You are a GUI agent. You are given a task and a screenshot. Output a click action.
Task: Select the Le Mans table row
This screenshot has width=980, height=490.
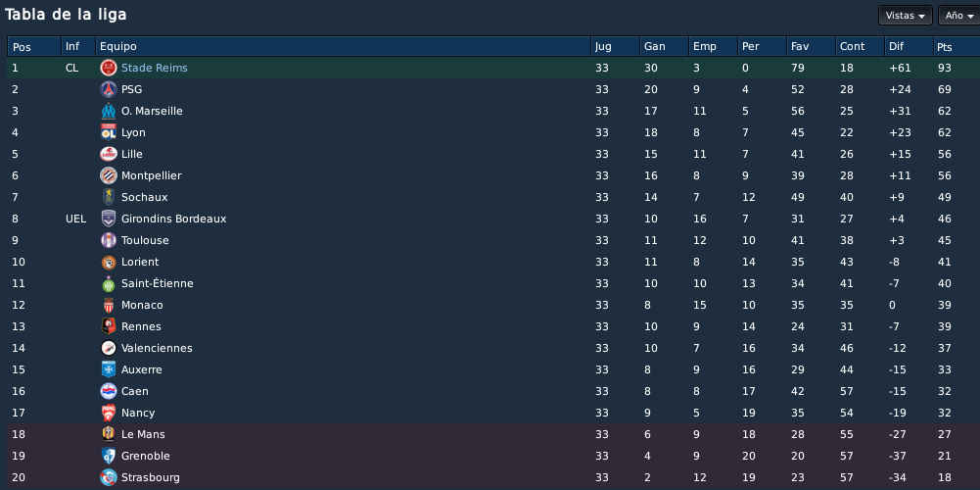coord(492,434)
